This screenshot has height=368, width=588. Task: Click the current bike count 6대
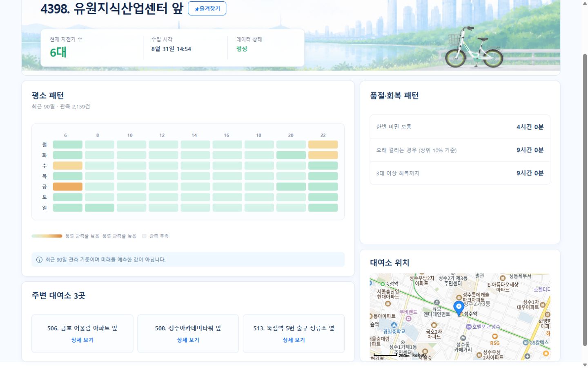(58, 52)
